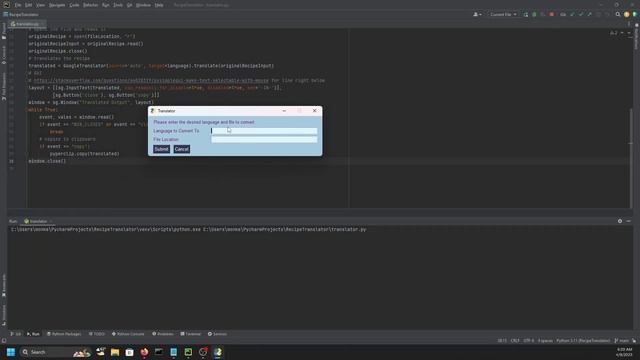Click the taskbar Search box

(55, 352)
